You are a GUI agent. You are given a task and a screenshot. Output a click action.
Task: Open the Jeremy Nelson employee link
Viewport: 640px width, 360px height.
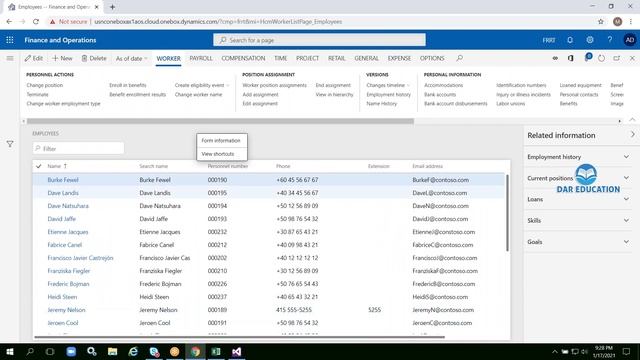click(66, 310)
